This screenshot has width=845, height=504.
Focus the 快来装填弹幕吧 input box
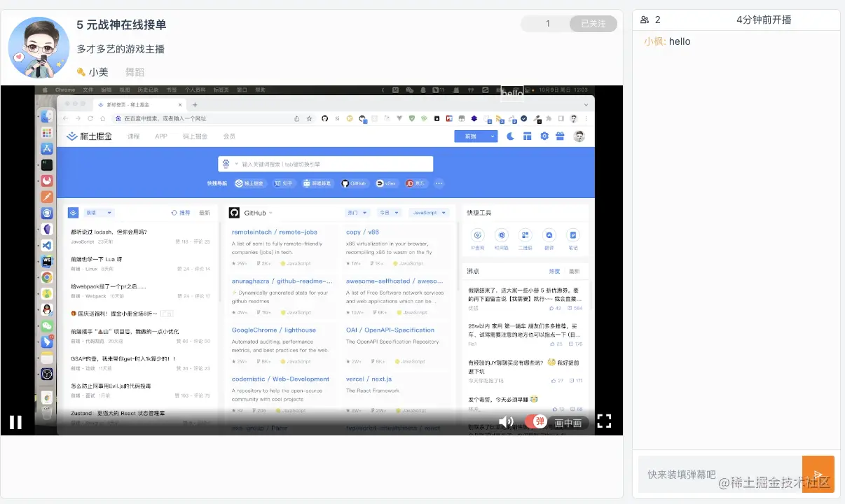coord(720,474)
